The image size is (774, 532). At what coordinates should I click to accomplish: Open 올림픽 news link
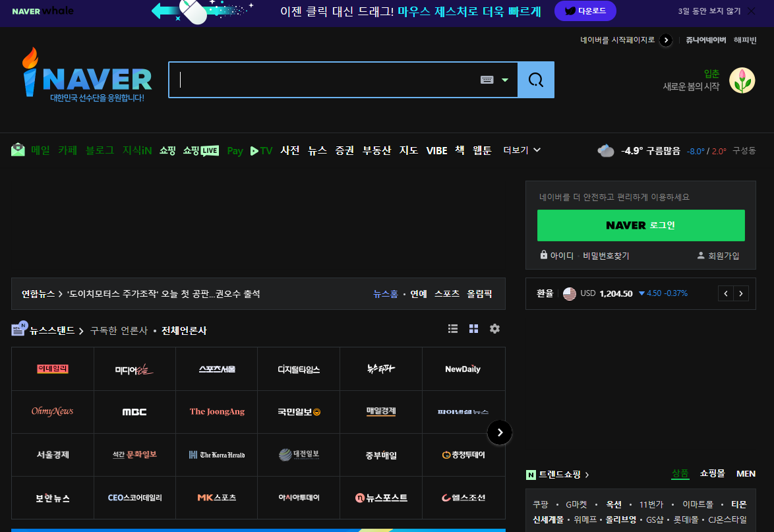tap(479, 294)
